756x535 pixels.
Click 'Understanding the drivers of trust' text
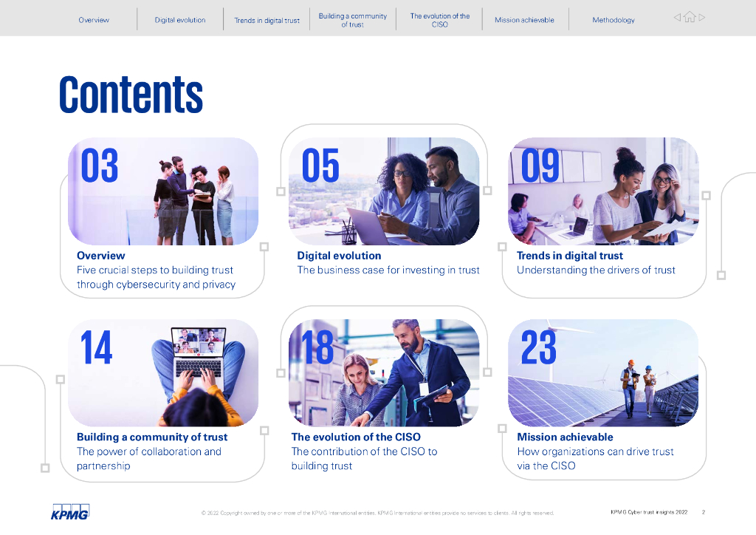pyautogui.click(x=596, y=270)
